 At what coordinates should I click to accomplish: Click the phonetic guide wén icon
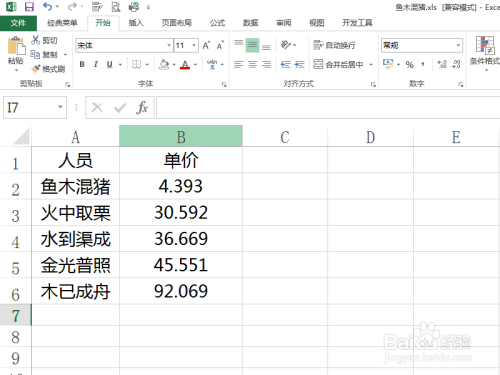tap(212, 64)
